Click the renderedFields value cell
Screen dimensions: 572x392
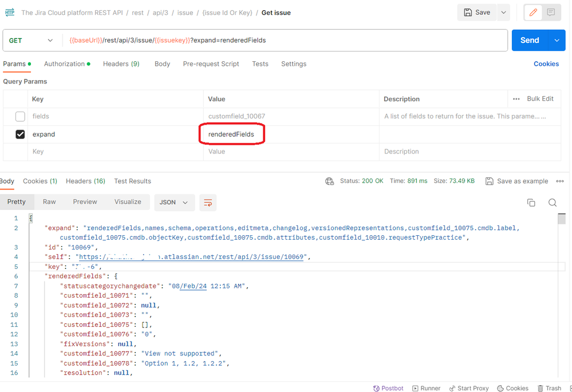(291, 134)
